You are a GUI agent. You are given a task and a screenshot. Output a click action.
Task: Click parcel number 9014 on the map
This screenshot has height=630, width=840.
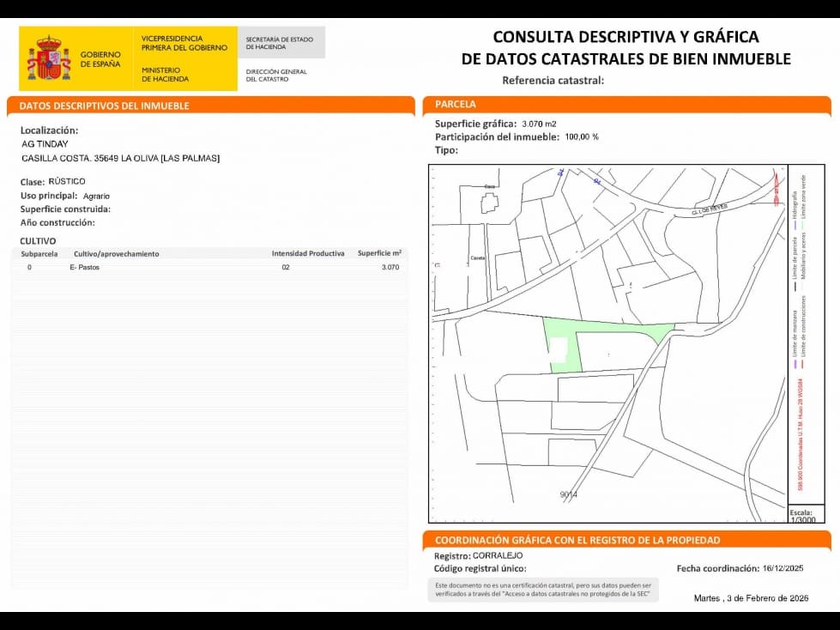[569, 494]
